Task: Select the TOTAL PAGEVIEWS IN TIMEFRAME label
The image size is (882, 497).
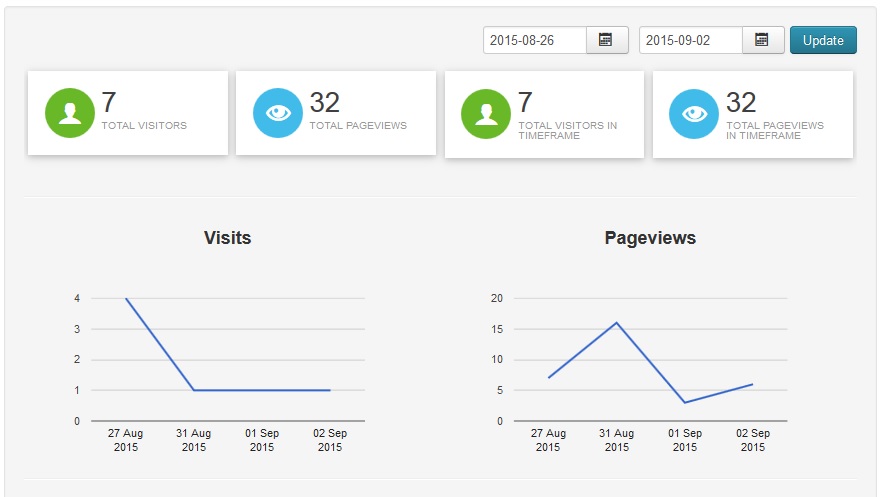Action: pos(775,130)
